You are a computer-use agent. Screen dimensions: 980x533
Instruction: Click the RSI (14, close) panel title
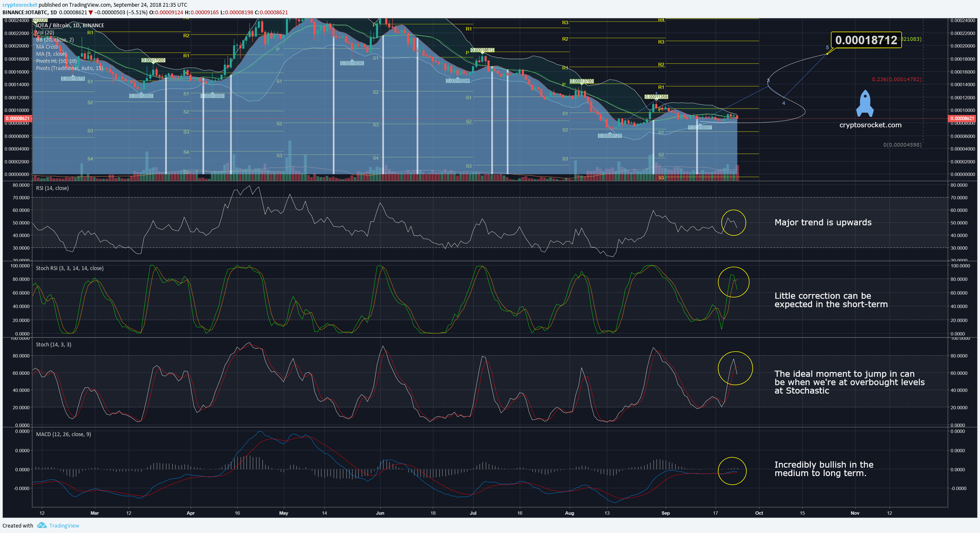pyautogui.click(x=52, y=188)
